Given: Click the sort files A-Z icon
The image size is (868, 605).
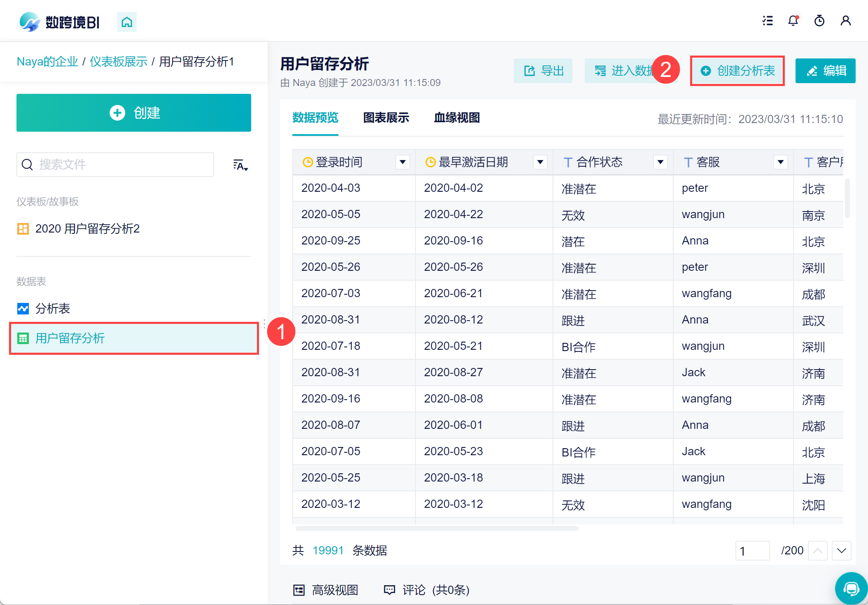Looking at the screenshot, I should (240, 165).
